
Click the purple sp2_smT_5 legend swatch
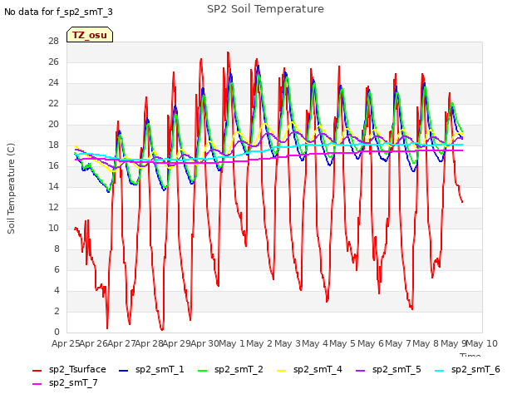[x=360, y=371]
